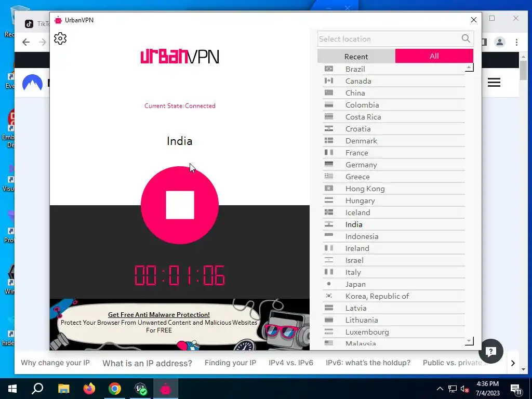Choose Colombia in the list
Image resolution: width=532 pixels, height=399 pixels.
(394, 105)
